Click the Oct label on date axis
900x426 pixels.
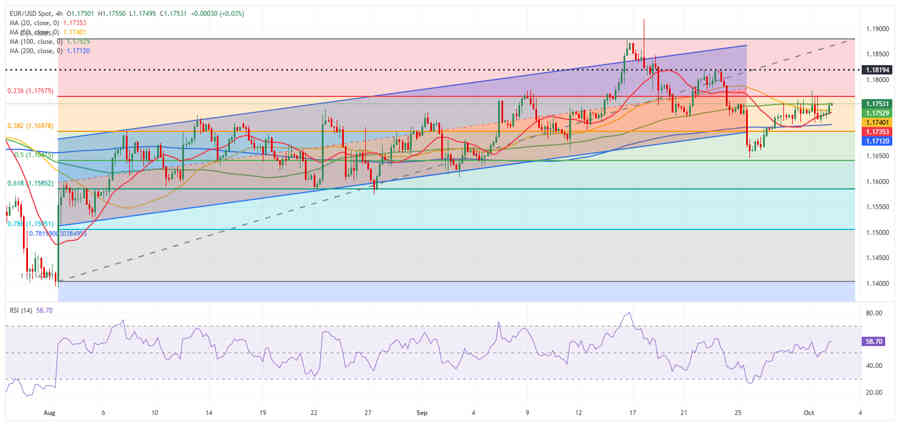(812, 412)
